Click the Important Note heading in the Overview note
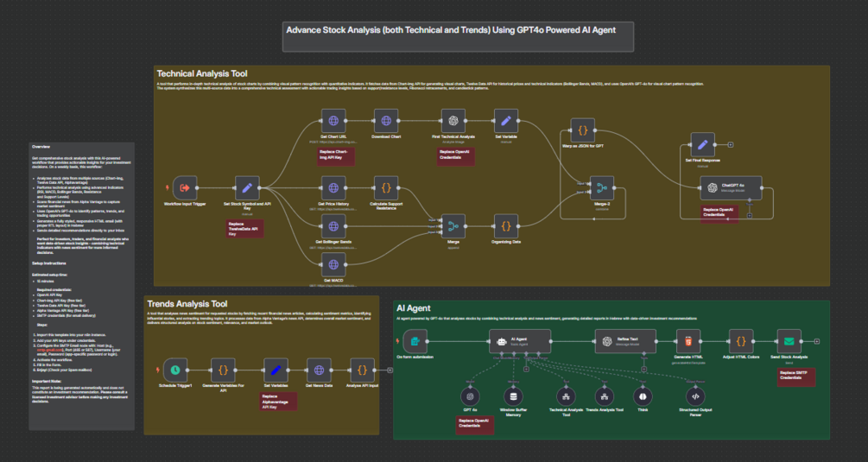This screenshot has width=868, height=462. pyautogui.click(x=47, y=381)
